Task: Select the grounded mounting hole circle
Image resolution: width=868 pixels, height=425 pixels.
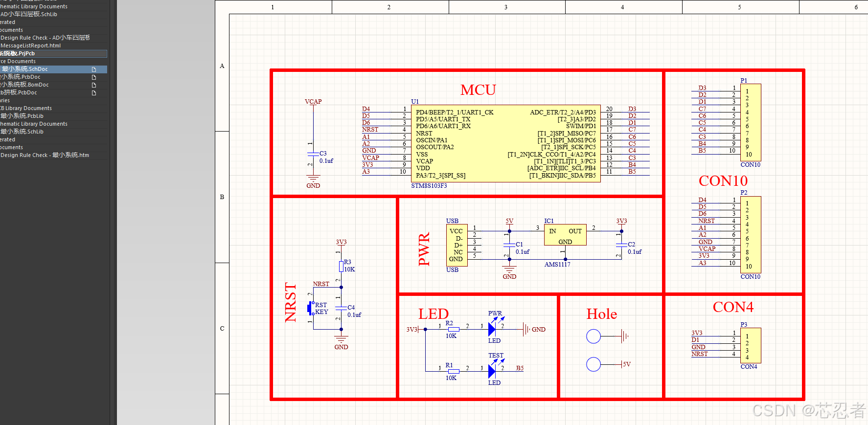Action: coord(594,336)
